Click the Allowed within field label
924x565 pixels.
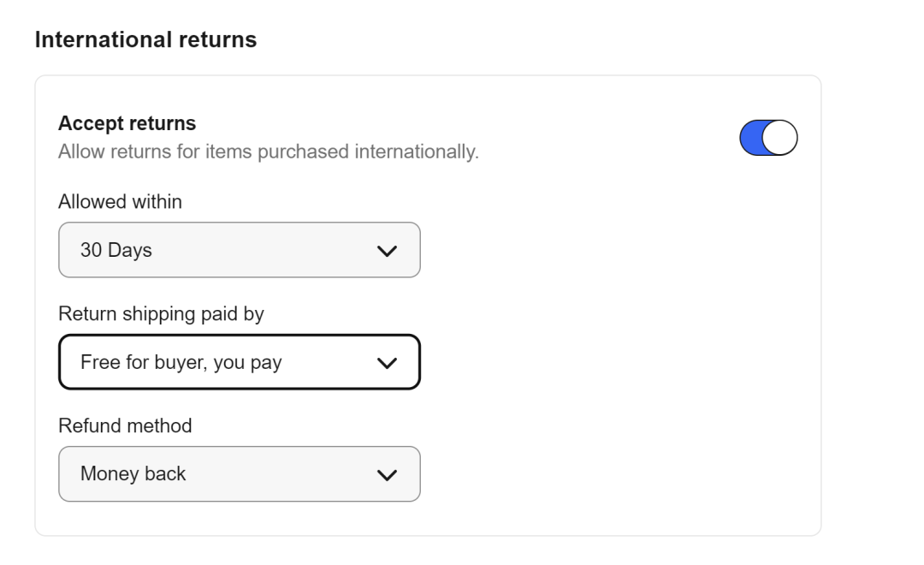pos(120,202)
